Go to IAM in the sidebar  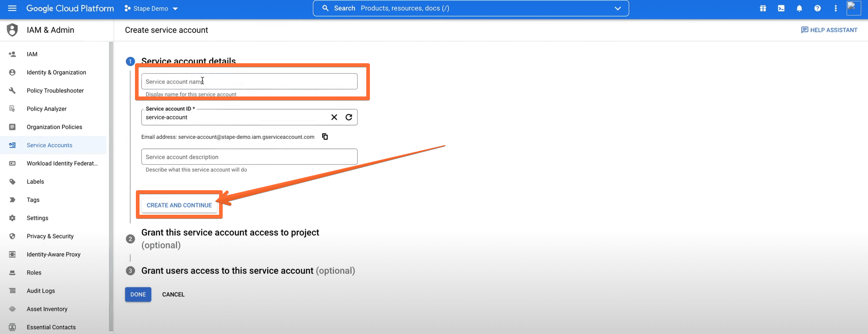tap(32, 54)
